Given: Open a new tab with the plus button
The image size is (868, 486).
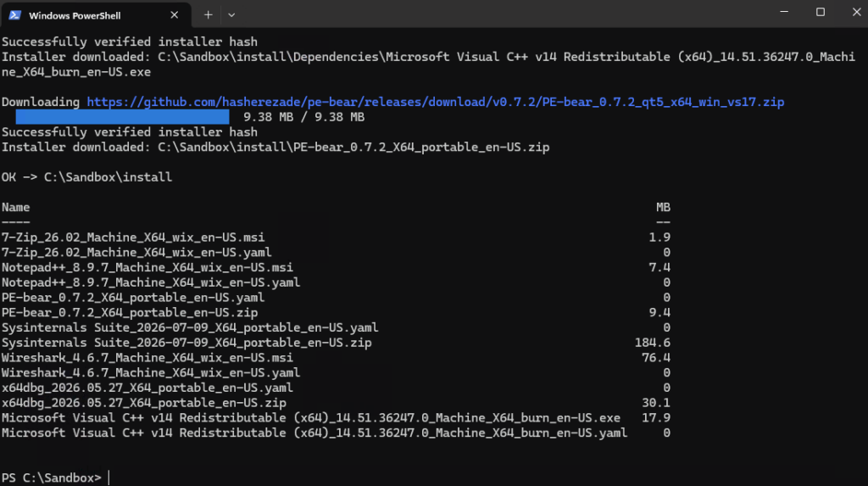Looking at the screenshot, I should pos(209,15).
